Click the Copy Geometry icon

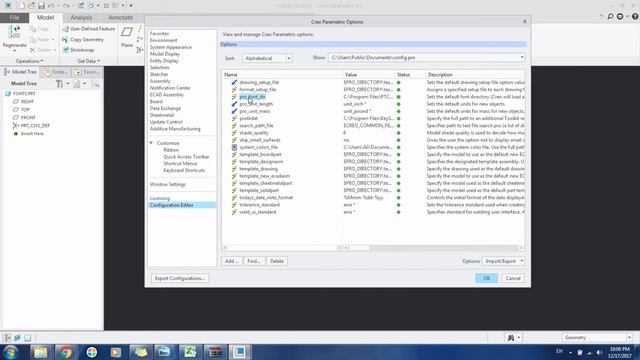[65, 40]
